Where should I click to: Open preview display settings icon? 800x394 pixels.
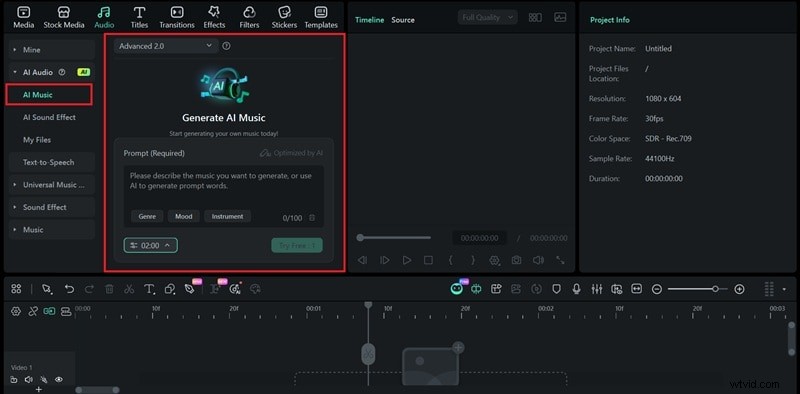coord(494,260)
